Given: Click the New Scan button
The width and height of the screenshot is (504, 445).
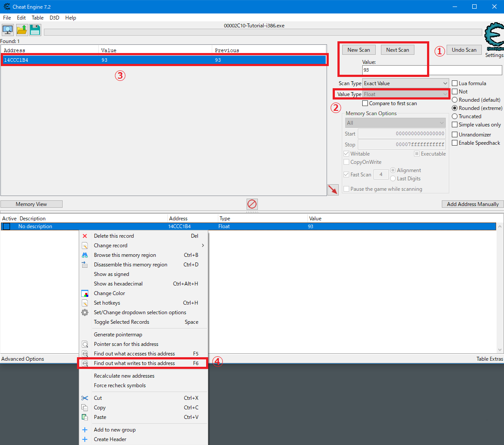Looking at the screenshot, I should [x=359, y=50].
